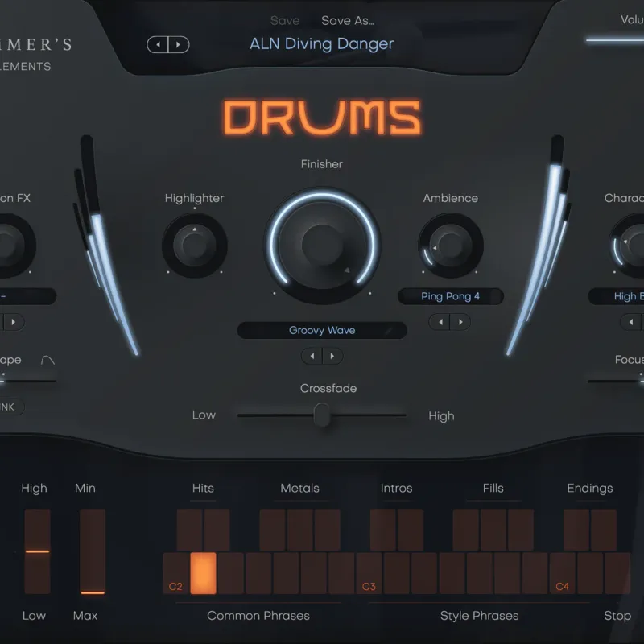Image resolution: width=644 pixels, height=644 pixels.
Task: Open the High character preset dropdown
Action: (x=616, y=296)
